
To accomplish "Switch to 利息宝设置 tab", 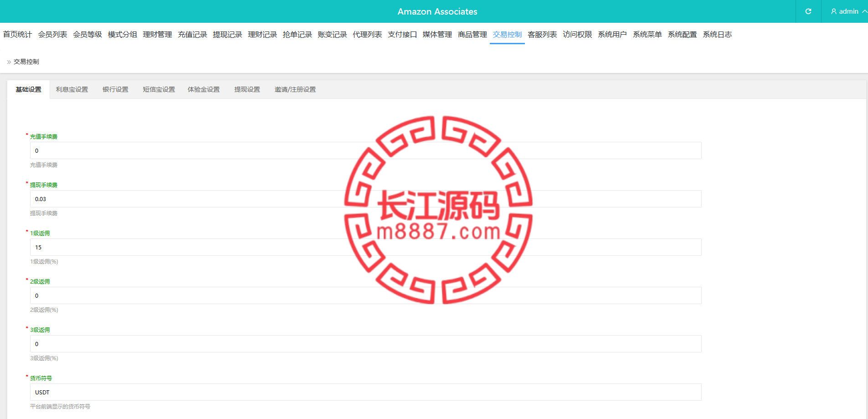I will click(x=72, y=89).
